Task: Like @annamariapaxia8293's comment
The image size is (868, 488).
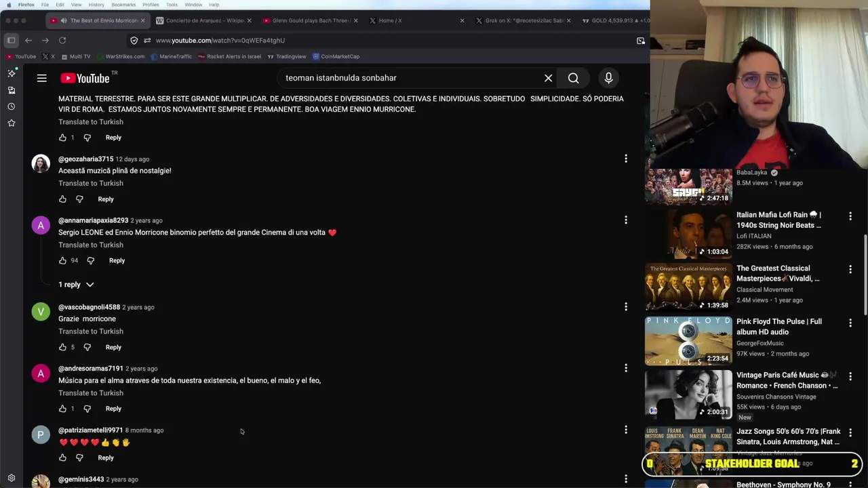Action: pos(62,260)
